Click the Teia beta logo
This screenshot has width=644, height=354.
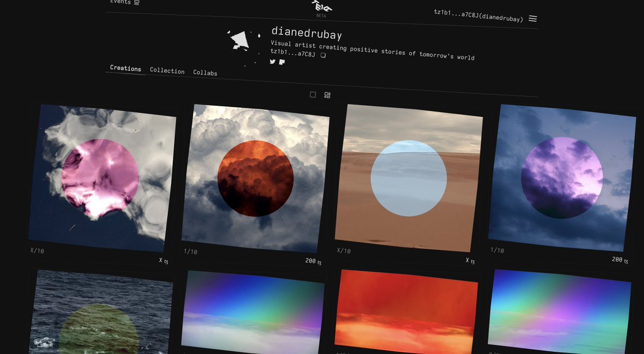(322, 7)
